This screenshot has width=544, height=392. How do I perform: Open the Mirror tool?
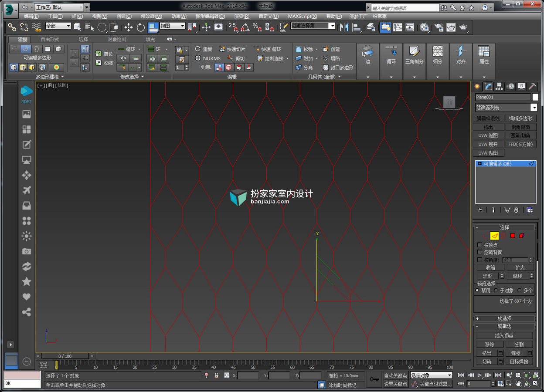344,27
